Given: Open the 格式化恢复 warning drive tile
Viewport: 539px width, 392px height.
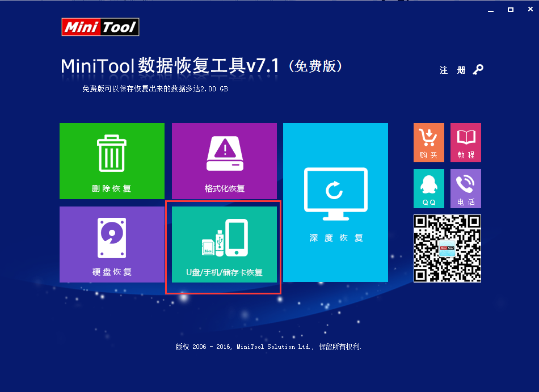Looking at the screenshot, I should [x=224, y=161].
